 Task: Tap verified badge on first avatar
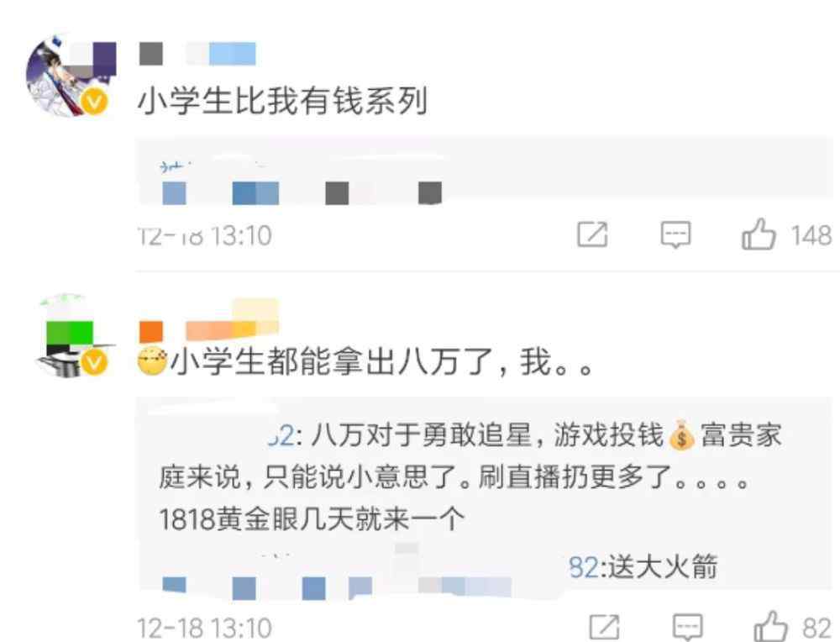95,102
